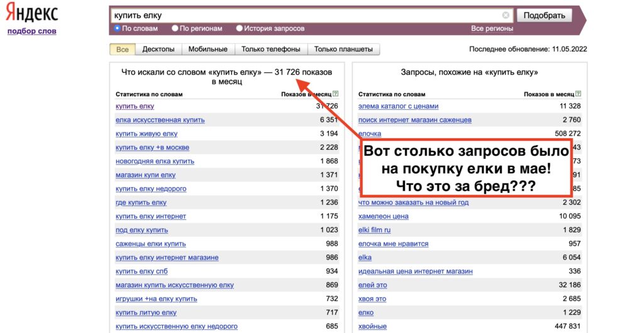The width and height of the screenshot is (644, 333).
Task: Open help icon next to right Показов в месяц
Action: [x=579, y=94]
